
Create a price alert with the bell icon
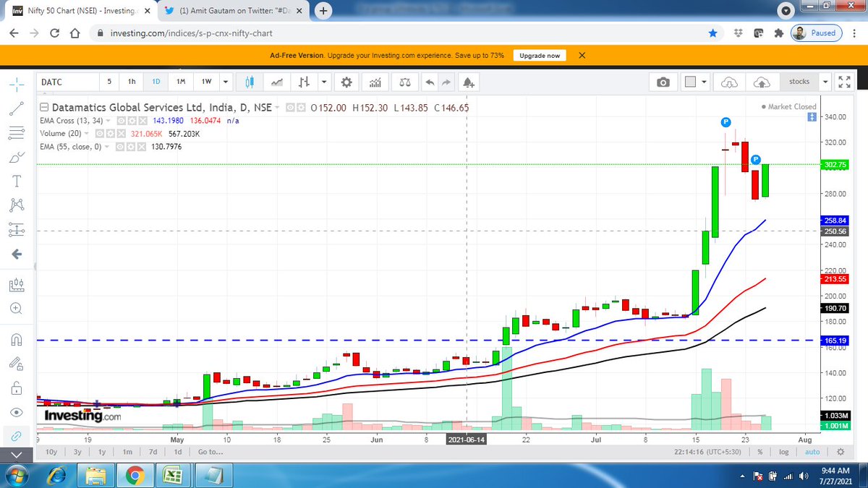(x=468, y=82)
